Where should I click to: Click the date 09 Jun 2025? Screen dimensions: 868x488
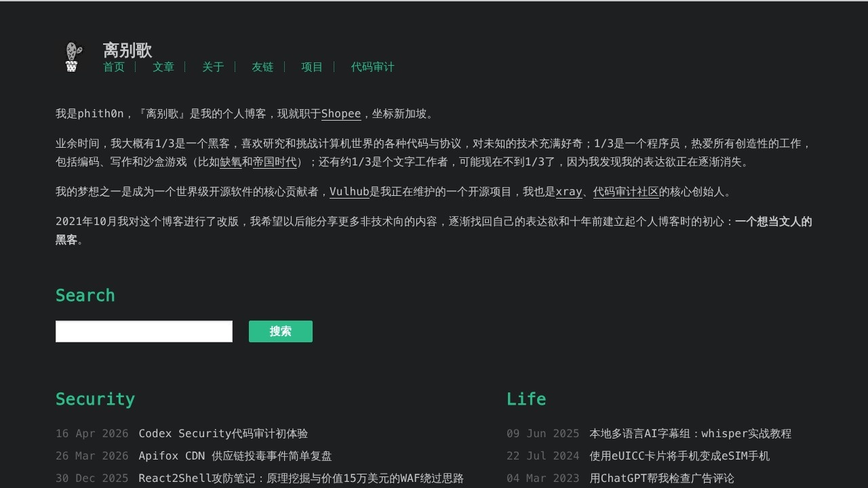point(543,434)
